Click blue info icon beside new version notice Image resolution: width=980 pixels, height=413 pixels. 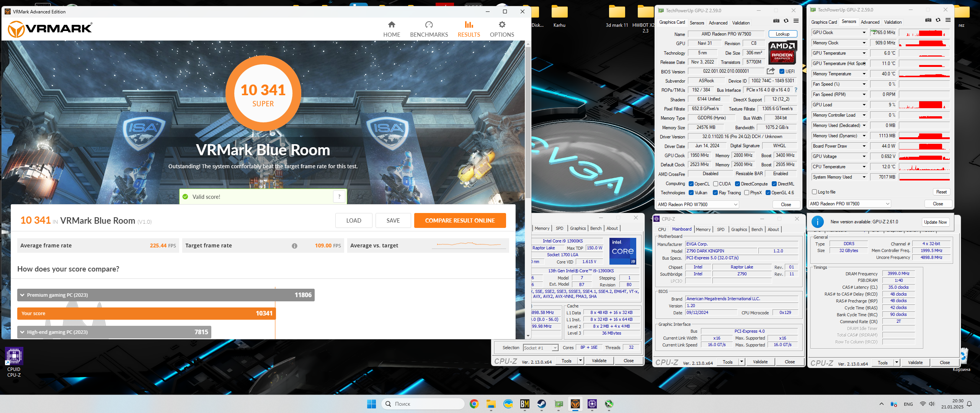pyautogui.click(x=817, y=222)
